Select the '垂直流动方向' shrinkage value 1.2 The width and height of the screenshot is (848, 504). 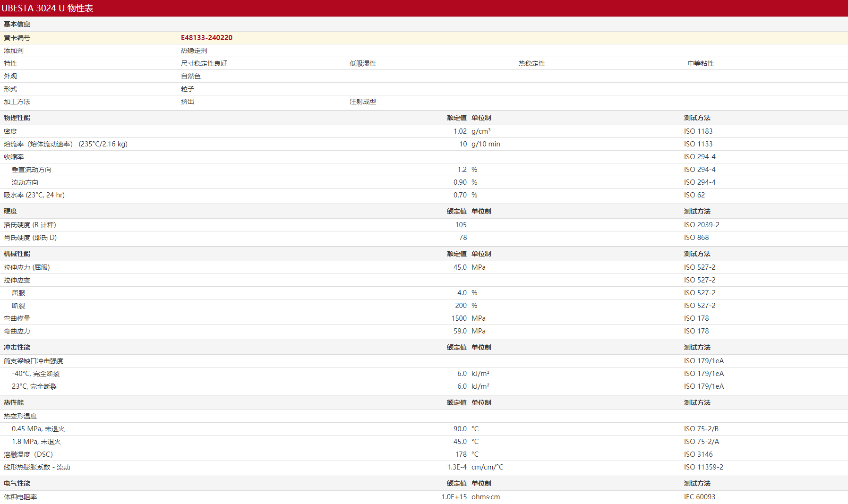[x=462, y=170]
